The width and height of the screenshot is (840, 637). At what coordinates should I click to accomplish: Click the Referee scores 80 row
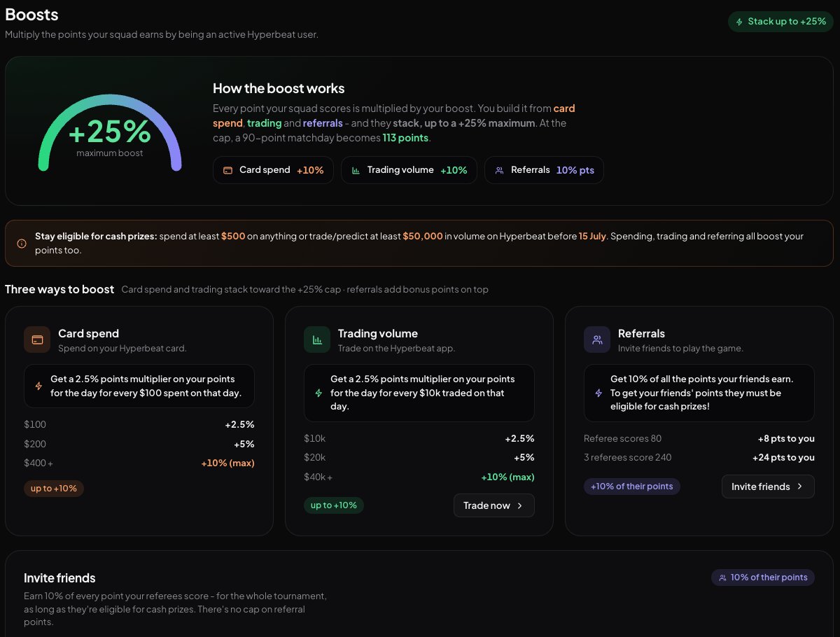point(699,439)
